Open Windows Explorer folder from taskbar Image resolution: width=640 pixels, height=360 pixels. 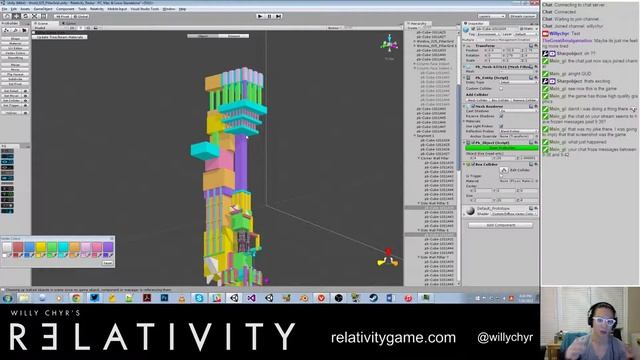point(24,298)
